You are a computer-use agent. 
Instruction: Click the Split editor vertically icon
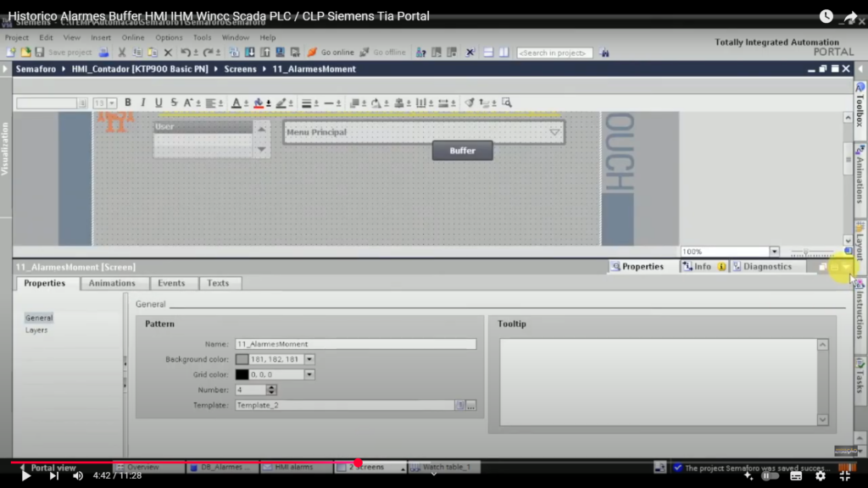point(504,53)
